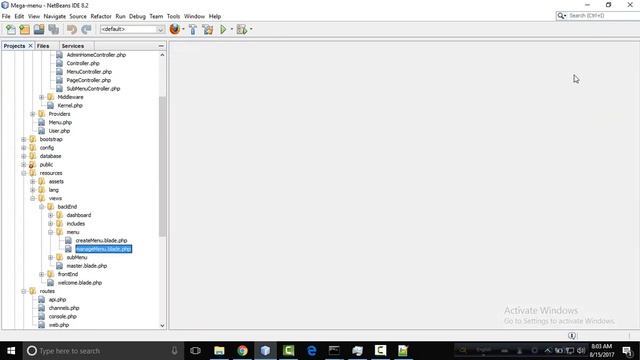This screenshot has width=640, height=360.
Task: Close the Projects tab
Action: click(x=30, y=46)
